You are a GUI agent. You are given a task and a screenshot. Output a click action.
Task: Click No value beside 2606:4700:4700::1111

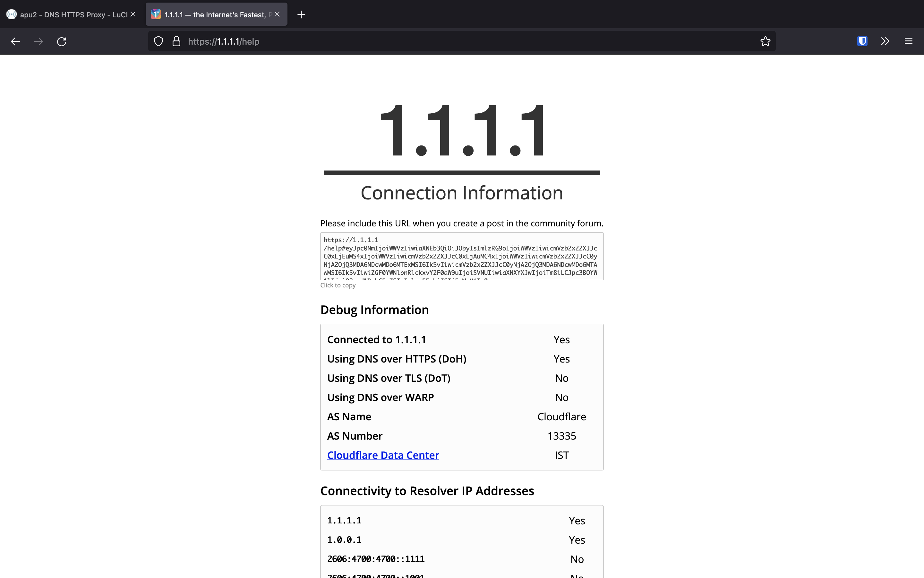point(577,559)
